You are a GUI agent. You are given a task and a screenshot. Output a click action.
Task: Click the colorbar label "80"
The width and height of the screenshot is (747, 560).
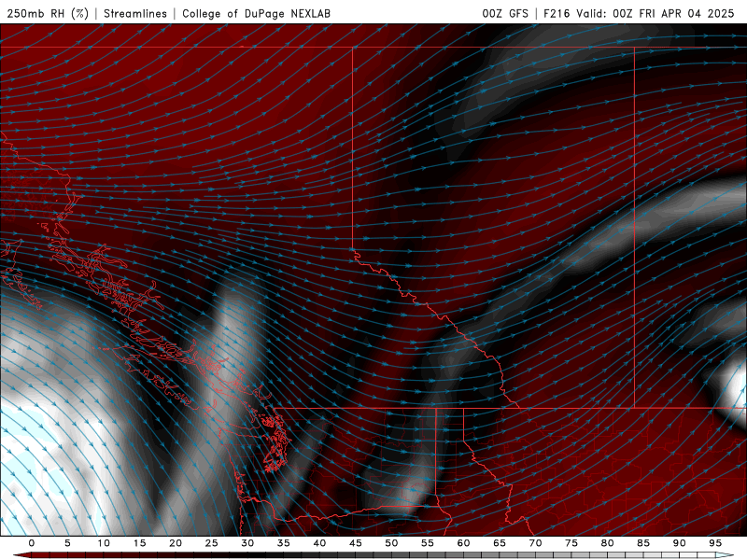608,543
